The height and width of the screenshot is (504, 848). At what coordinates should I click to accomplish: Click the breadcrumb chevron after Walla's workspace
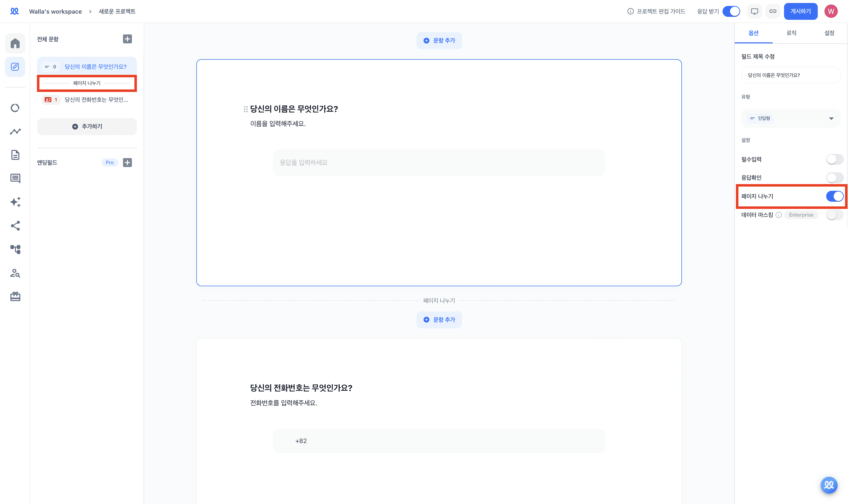90,12
